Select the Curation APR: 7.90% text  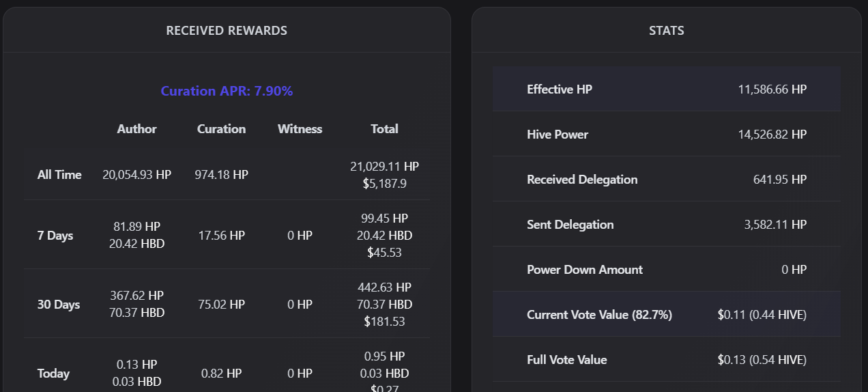point(227,91)
